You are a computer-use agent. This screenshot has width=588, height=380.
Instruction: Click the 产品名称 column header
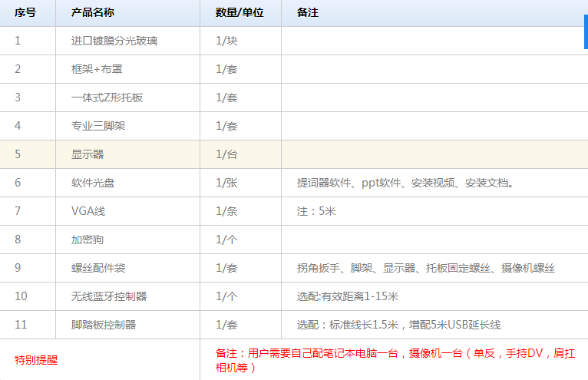click(x=93, y=13)
